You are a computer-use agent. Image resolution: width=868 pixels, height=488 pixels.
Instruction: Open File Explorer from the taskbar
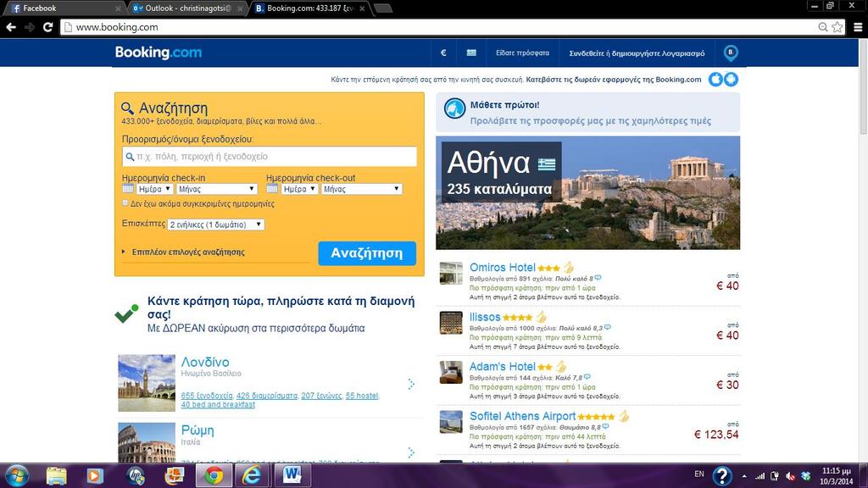click(57, 476)
